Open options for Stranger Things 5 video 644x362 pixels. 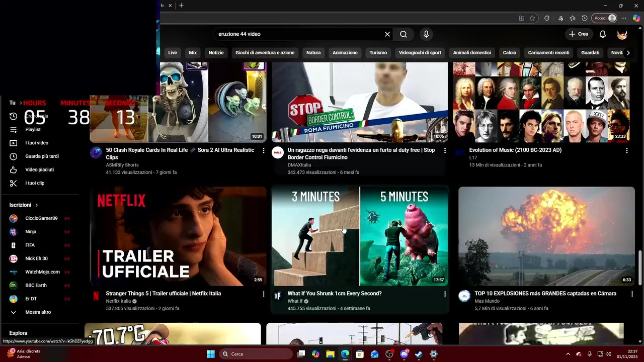click(x=264, y=294)
